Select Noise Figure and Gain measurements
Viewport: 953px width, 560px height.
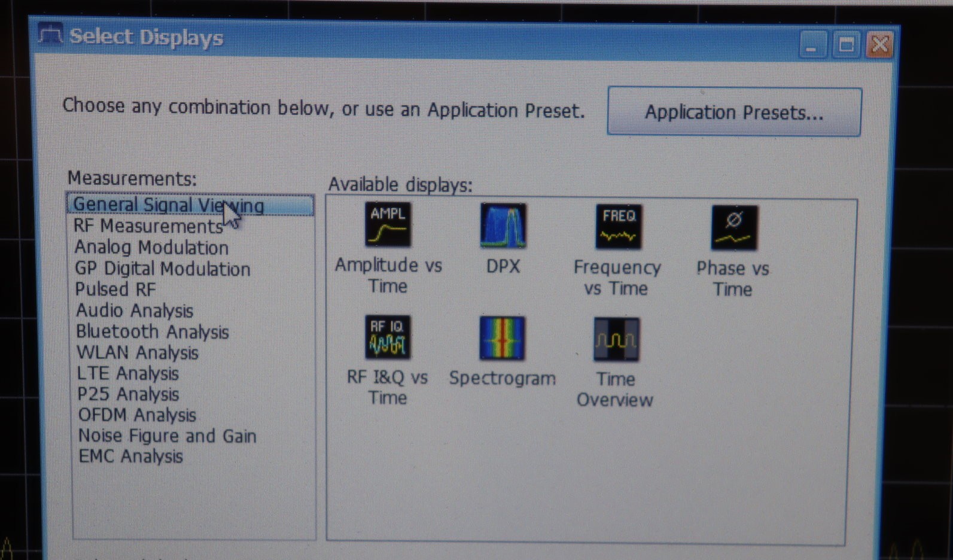point(168,436)
